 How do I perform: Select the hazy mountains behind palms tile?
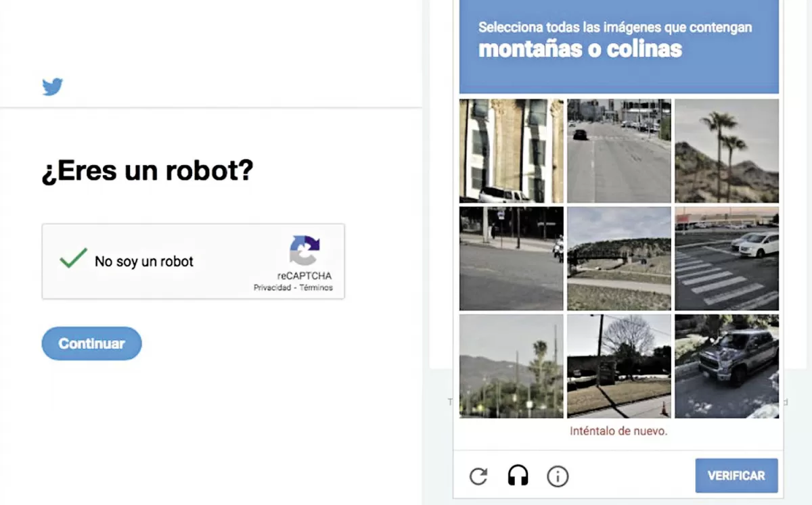[511, 366]
